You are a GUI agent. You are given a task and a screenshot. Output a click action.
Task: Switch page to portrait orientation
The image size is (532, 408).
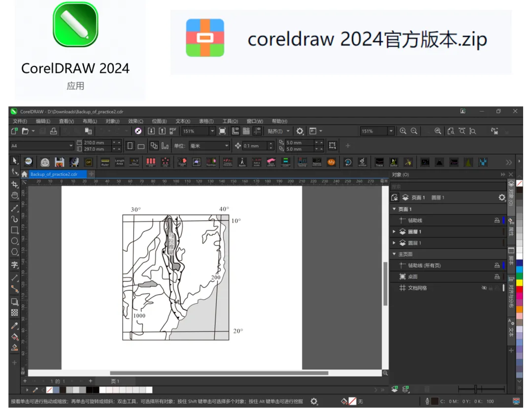(x=130, y=146)
